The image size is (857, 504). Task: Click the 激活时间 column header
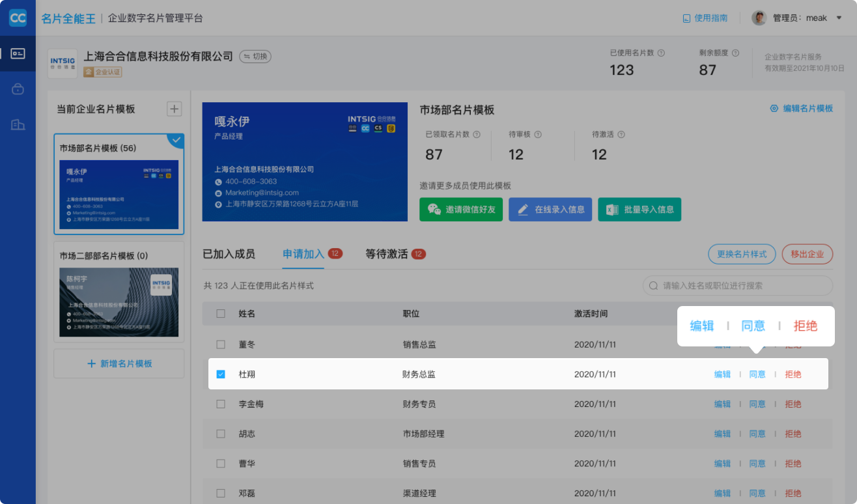coord(591,314)
